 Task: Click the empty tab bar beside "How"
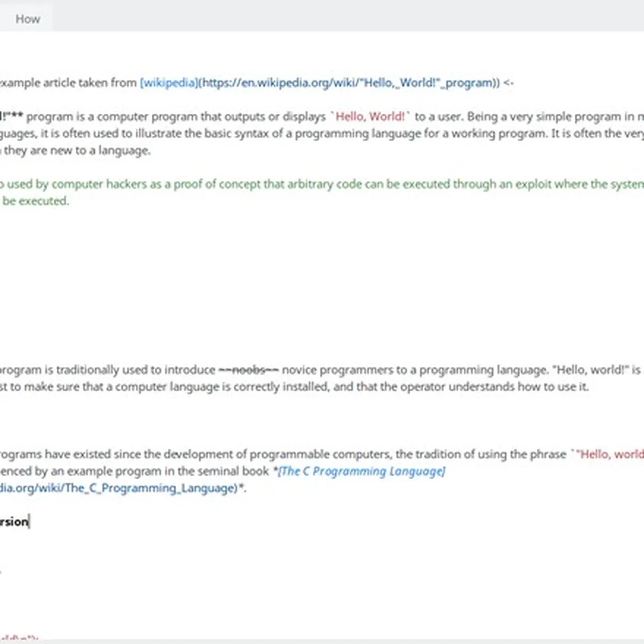click(322, 16)
